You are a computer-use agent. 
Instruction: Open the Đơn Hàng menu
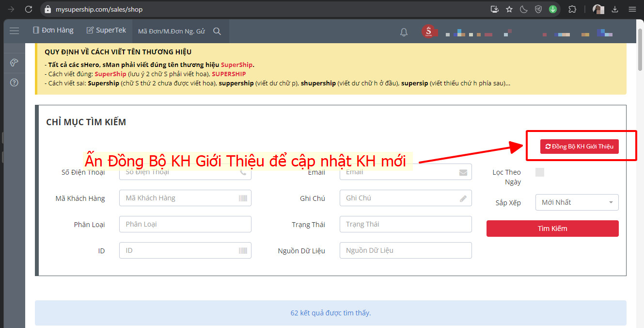53,30
